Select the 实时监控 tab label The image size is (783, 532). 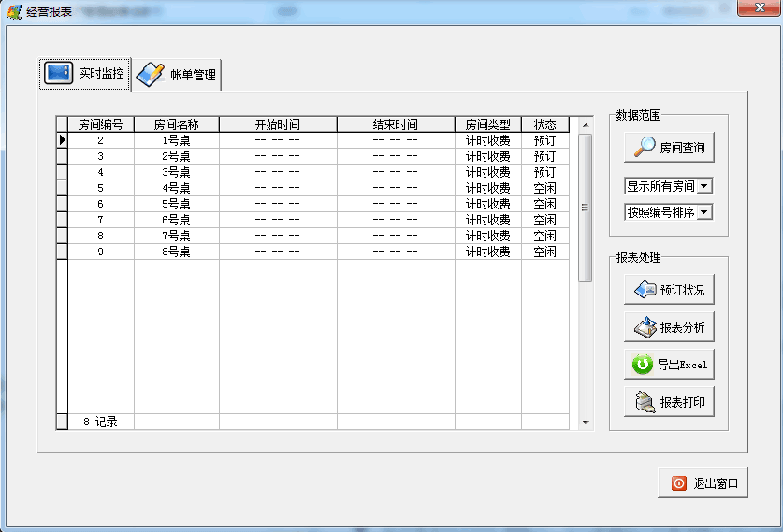coord(101,73)
